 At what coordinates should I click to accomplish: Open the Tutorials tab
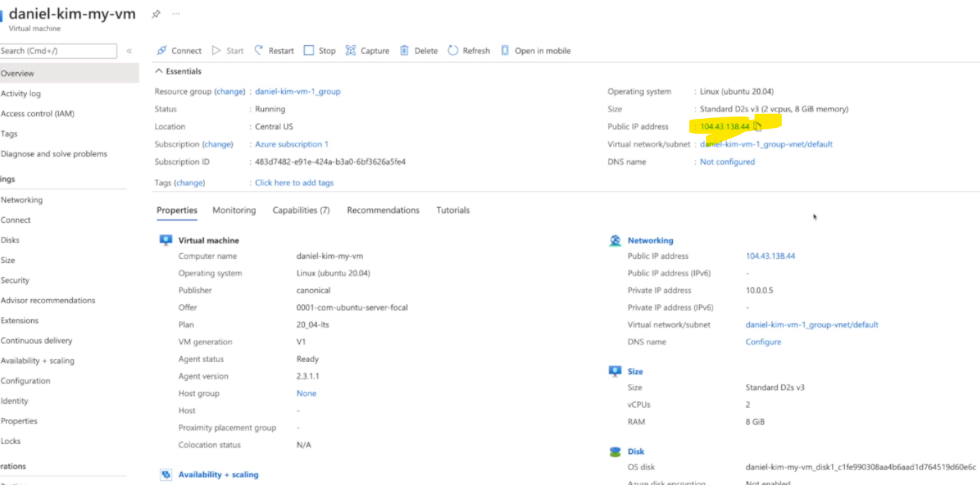coord(453,210)
